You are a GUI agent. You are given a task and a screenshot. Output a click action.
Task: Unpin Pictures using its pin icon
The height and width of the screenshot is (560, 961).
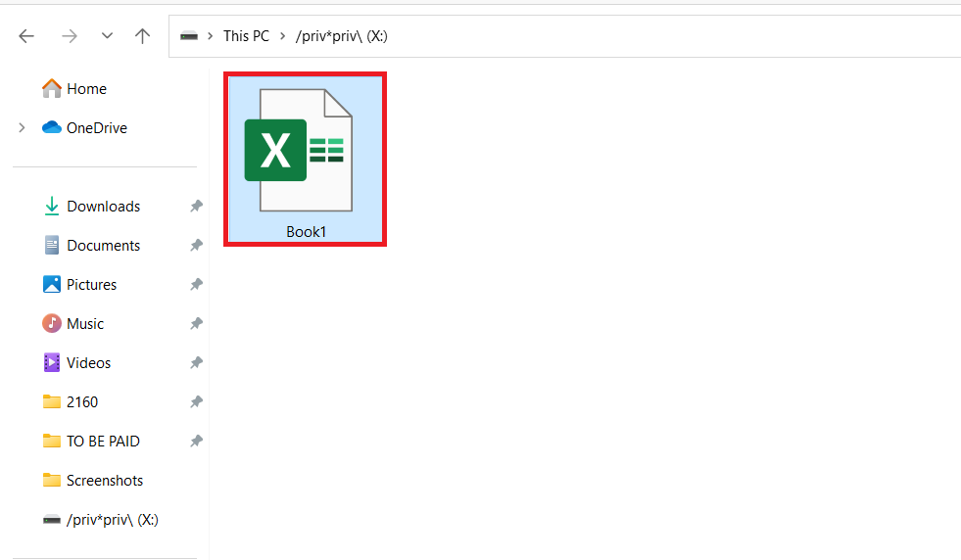click(x=196, y=284)
